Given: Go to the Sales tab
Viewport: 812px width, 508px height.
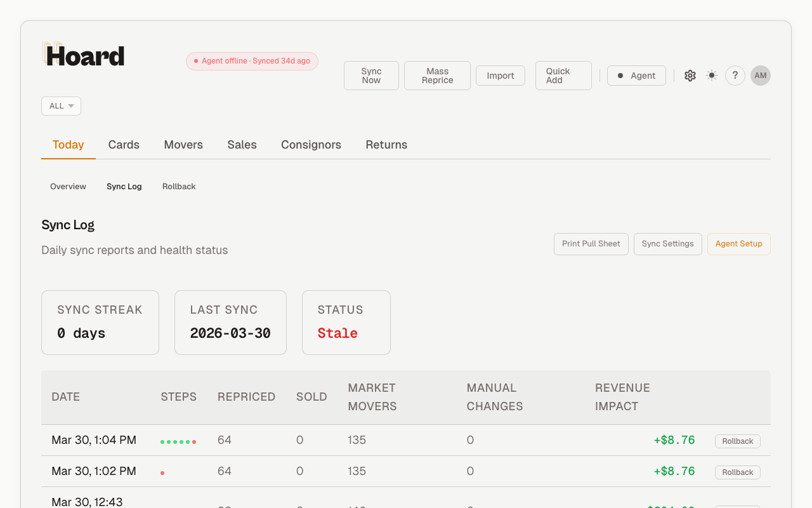Looking at the screenshot, I should (242, 145).
